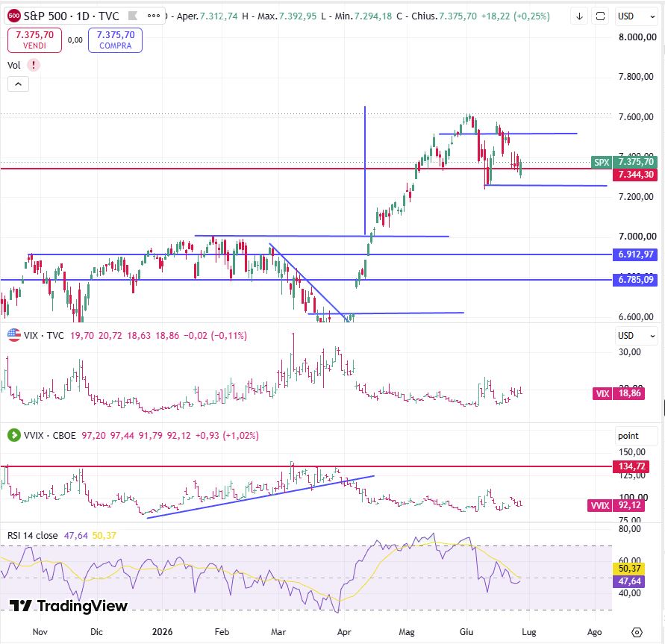Click the US flag icon of the VIX pane
Image resolution: width=665 pixels, height=644 pixels.
tap(14, 335)
